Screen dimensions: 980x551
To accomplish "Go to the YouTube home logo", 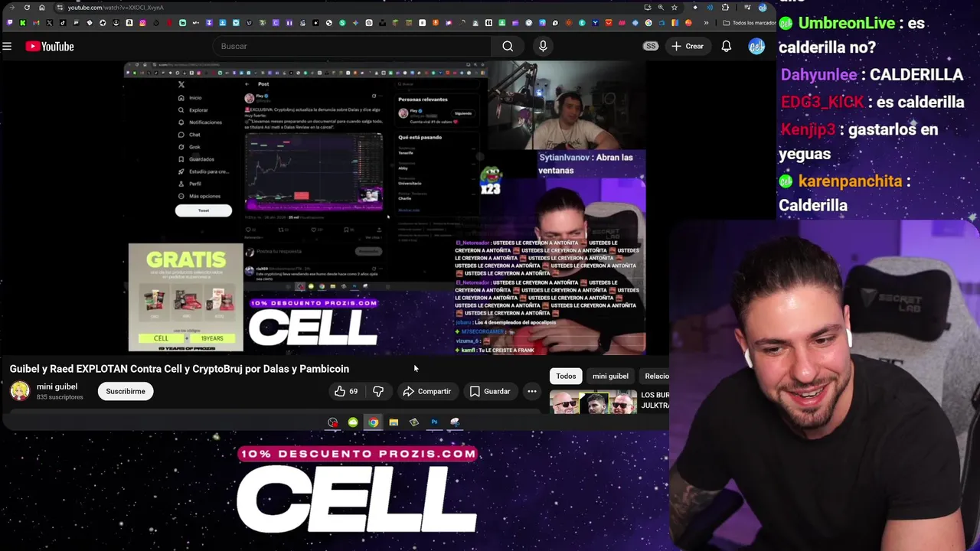I will click(x=50, y=47).
